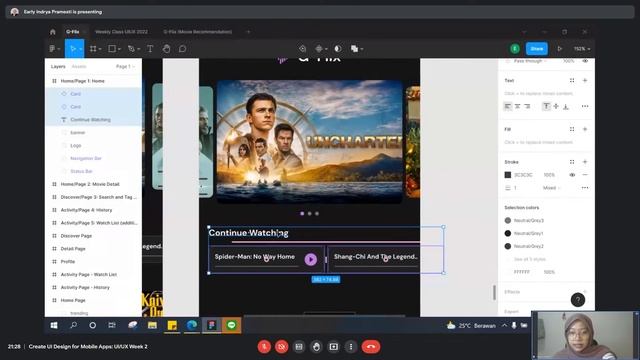
Task: Align text right in Text section
Action: [x=527, y=107]
